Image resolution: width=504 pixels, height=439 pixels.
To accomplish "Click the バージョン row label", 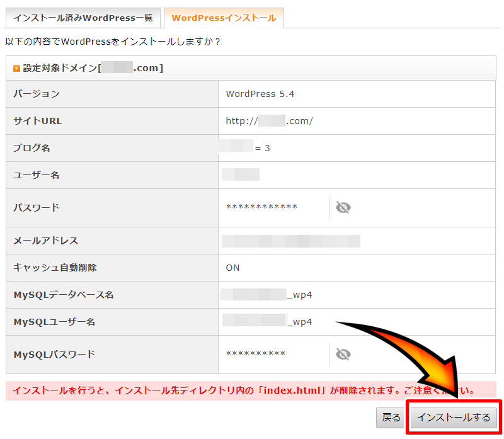I will point(37,94).
